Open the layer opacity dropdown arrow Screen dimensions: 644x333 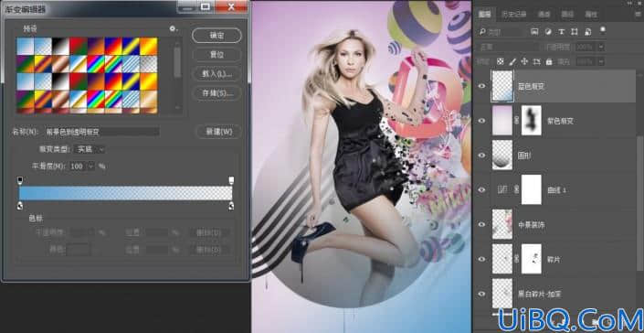tap(601, 47)
